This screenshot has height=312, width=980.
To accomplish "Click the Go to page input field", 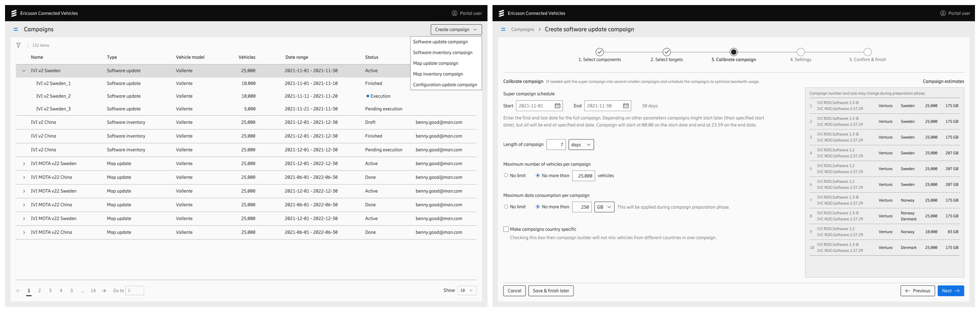I will tap(134, 290).
